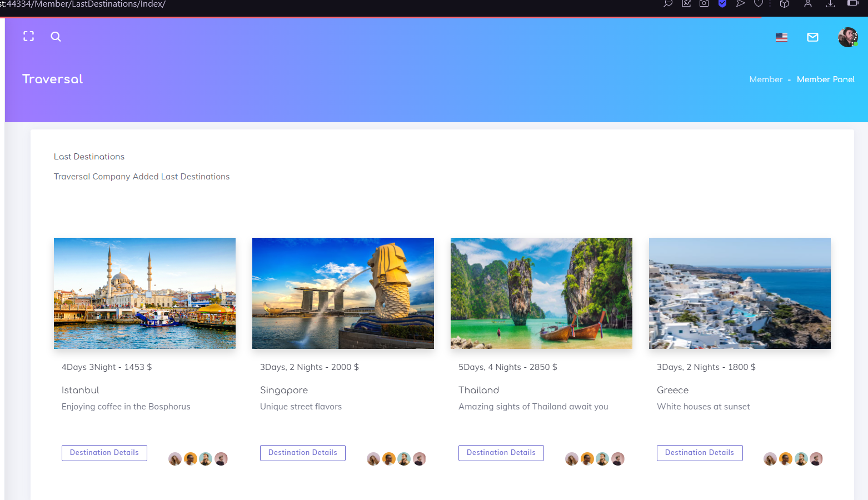Click browser extensions cube icon
Screen dimensions: 868x500
(785, 3)
